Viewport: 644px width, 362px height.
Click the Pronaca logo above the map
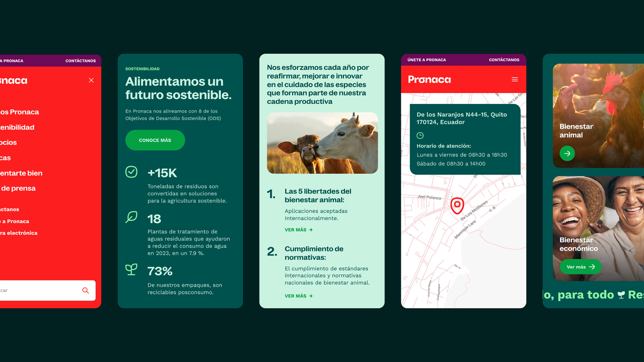[429, 79]
